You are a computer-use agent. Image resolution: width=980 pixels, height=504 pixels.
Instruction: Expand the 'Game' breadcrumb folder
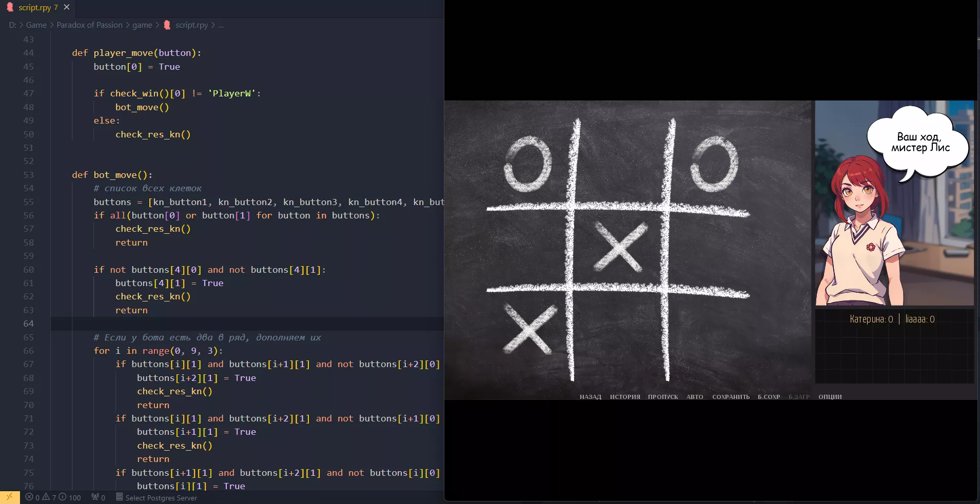pos(36,25)
